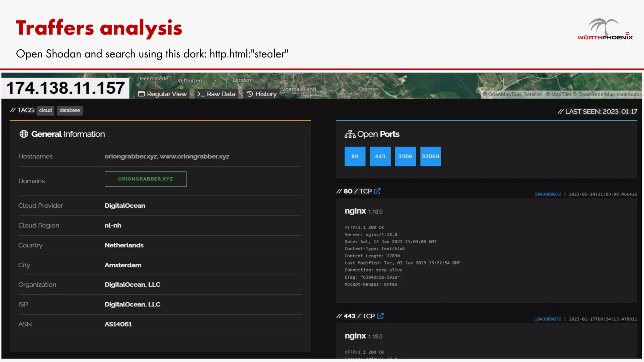The image size is (644, 362).
Task: Click the LAST SEEN: 2023-01-17 label
Action: [x=597, y=112]
